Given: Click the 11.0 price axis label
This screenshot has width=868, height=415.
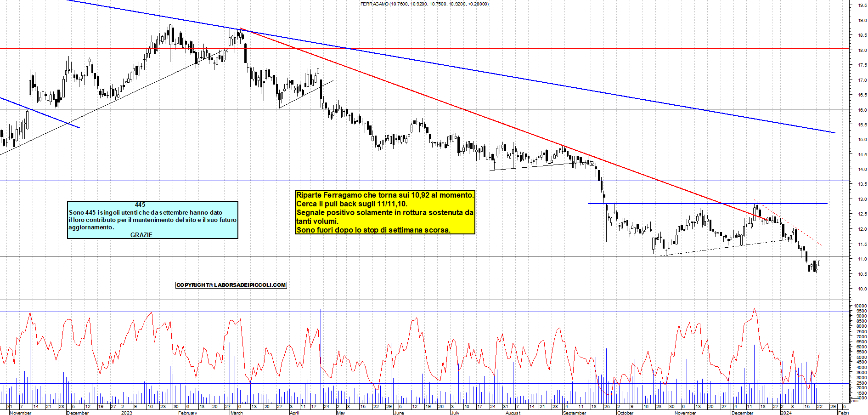Looking at the screenshot, I should click(862, 259).
